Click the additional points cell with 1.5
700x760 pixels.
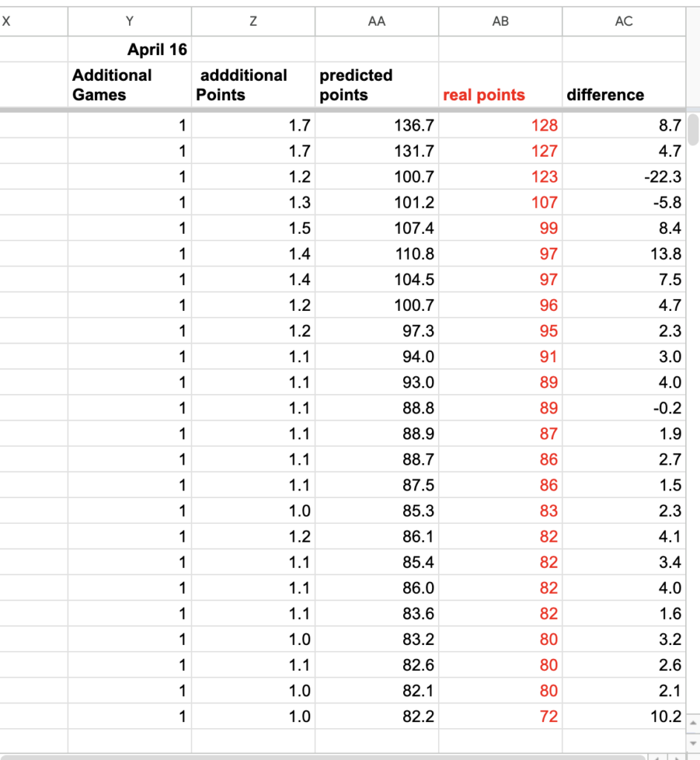point(253,228)
